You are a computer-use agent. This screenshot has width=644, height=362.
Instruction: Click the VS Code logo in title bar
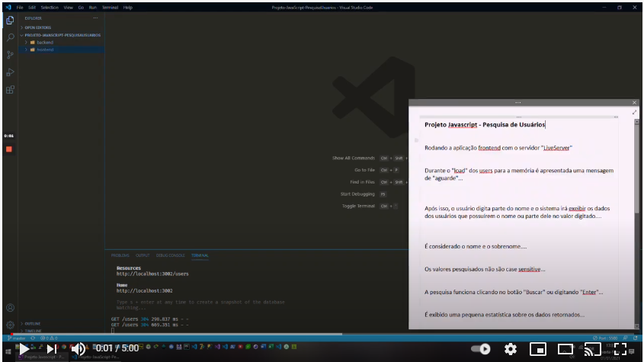[8, 8]
